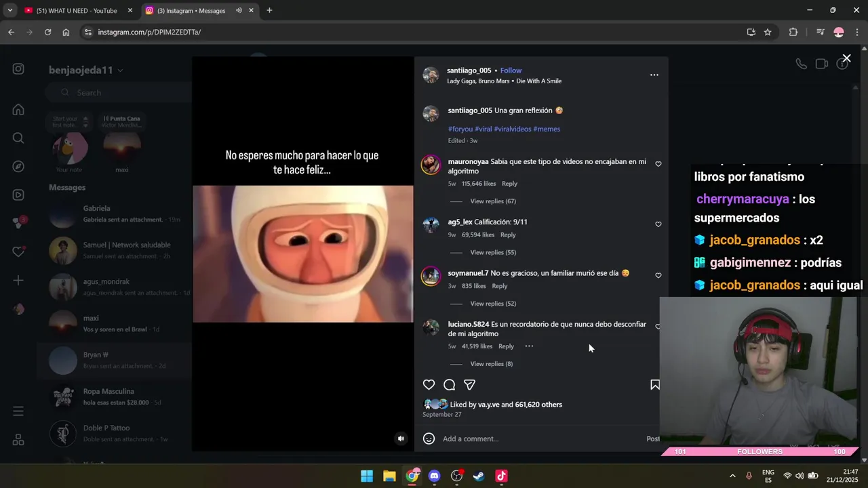Open the #foryou hashtag
Screen dimensions: 868x488
click(460, 129)
